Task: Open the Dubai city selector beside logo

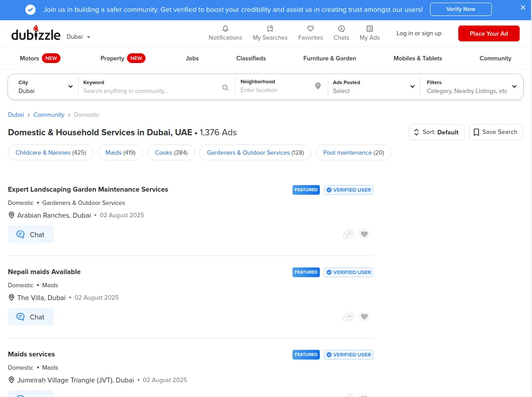Action: tap(79, 37)
